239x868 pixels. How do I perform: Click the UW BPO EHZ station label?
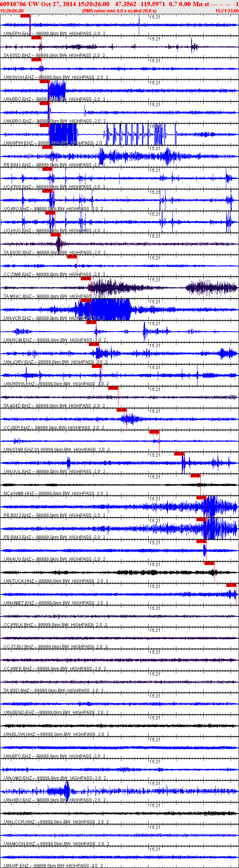tap(17, 756)
